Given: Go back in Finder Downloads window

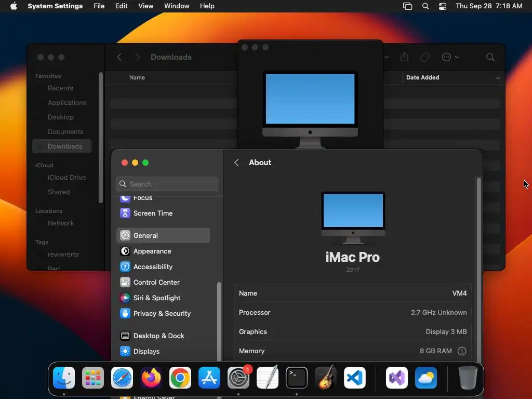Looking at the screenshot, I should click(119, 57).
